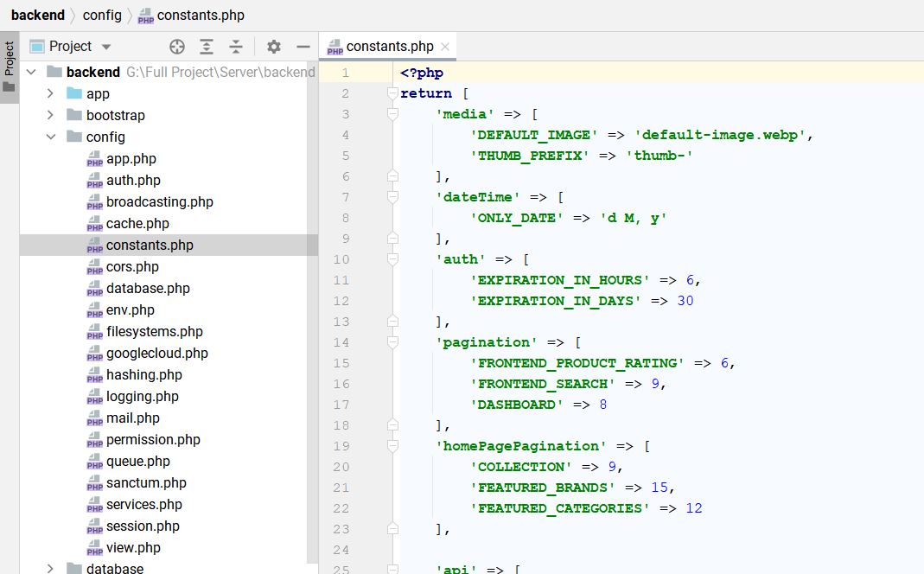Collapse the config folder
This screenshot has width=924, height=574.
pos(51,137)
